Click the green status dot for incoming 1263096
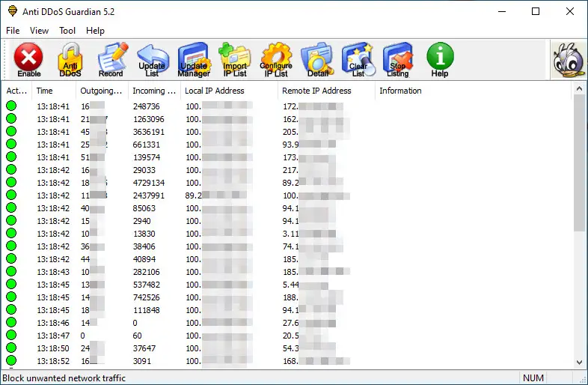 11,118
